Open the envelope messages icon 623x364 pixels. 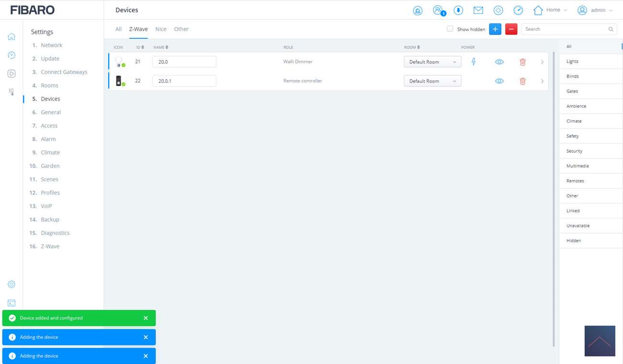point(478,10)
